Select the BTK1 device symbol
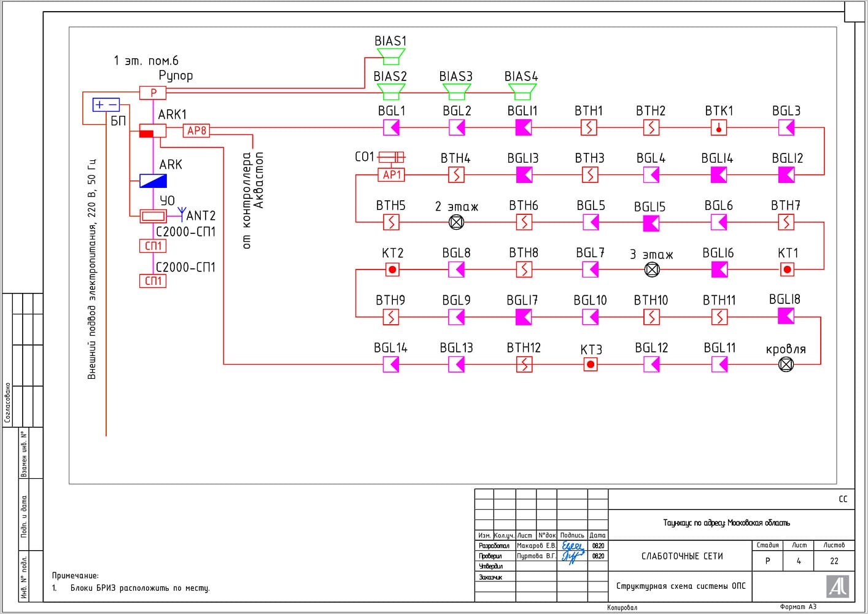Image resolution: width=868 pixels, height=614 pixels. (718, 128)
